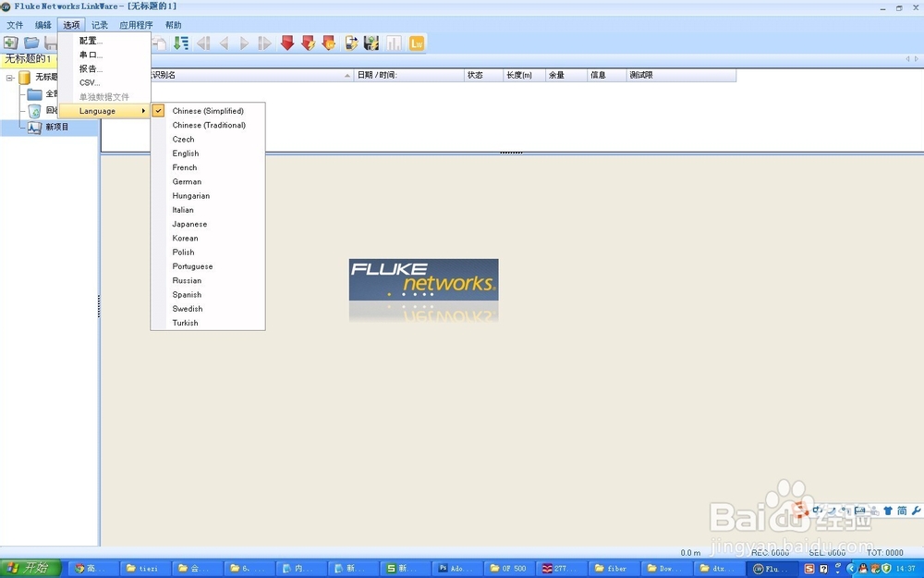Sort by 信息 column header
Image resolution: width=924 pixels, height=578 pixels.
606,75
